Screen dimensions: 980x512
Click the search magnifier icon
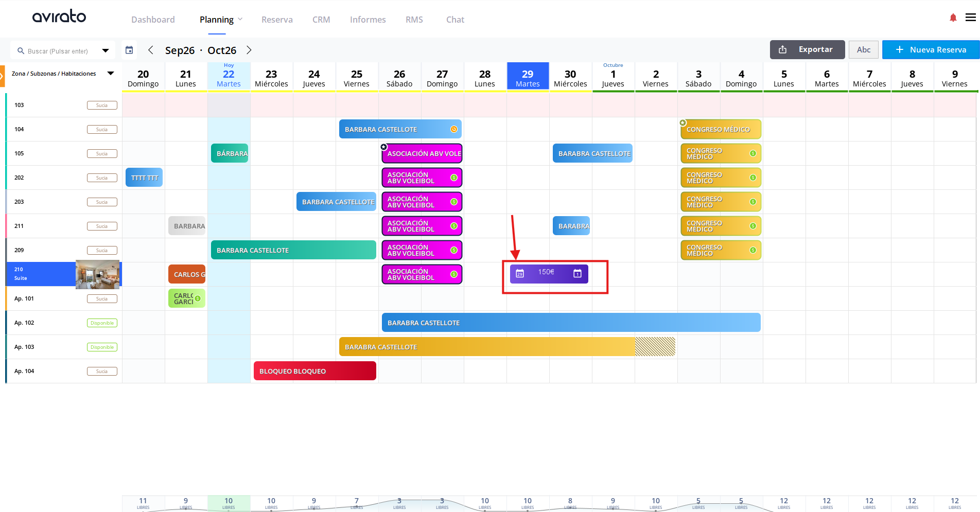(x=21, y=51)
